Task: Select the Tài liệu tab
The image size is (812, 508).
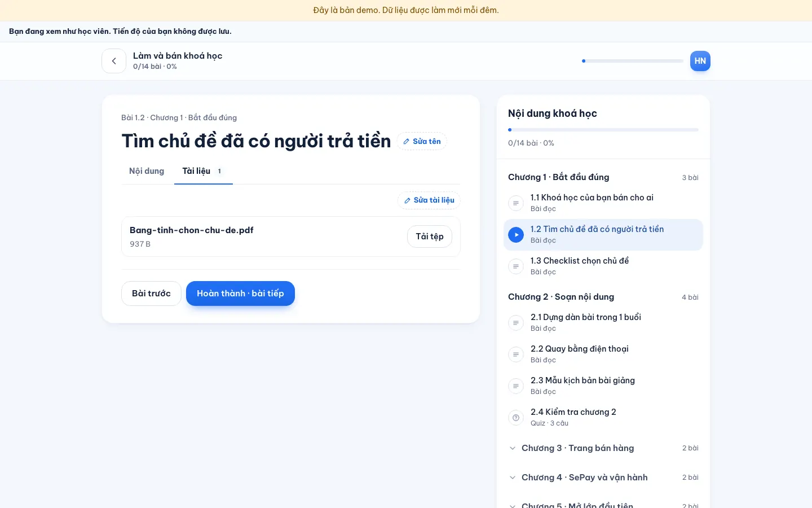Action: [x=204, y=171]
